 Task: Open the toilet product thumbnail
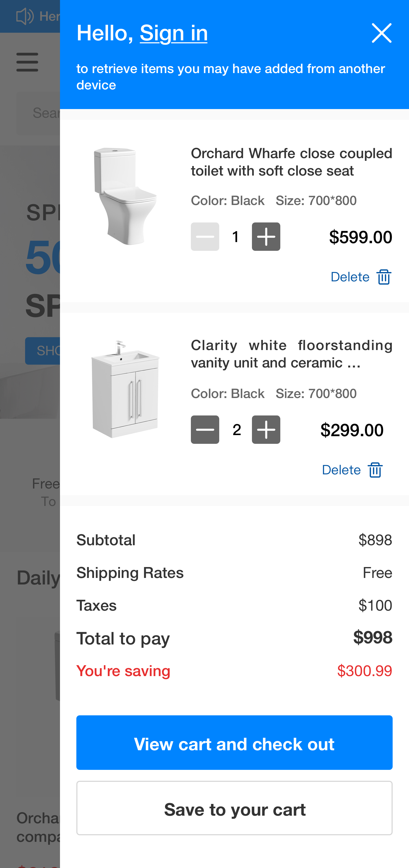point(125,196)
